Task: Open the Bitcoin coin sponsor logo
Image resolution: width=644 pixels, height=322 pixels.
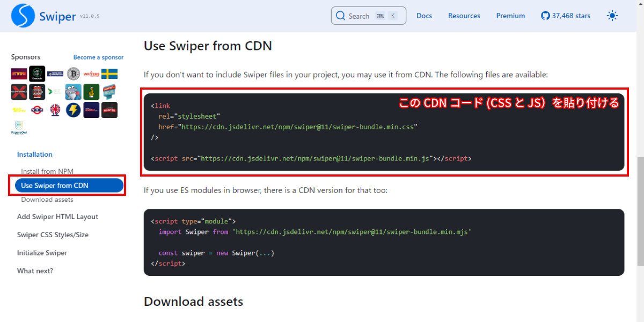Action: (74, 74)
